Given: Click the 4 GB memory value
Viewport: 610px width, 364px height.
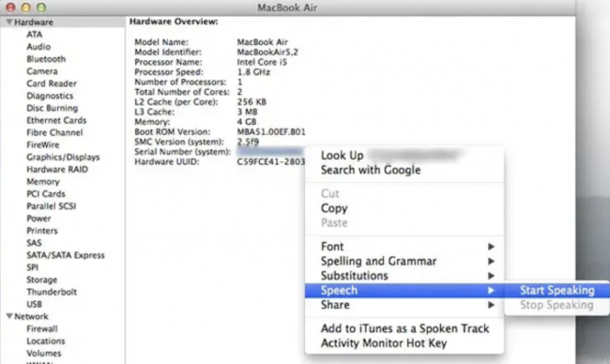Looking at the screenshot, I should click(247, 122).
